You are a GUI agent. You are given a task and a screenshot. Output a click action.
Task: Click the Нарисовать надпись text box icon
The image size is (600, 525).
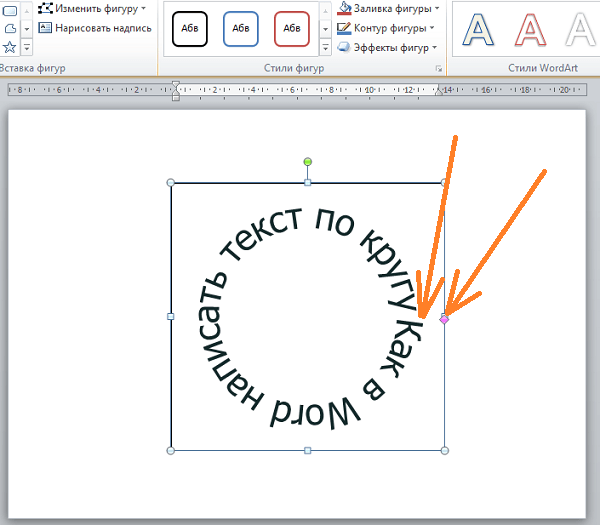click(45, 28)
